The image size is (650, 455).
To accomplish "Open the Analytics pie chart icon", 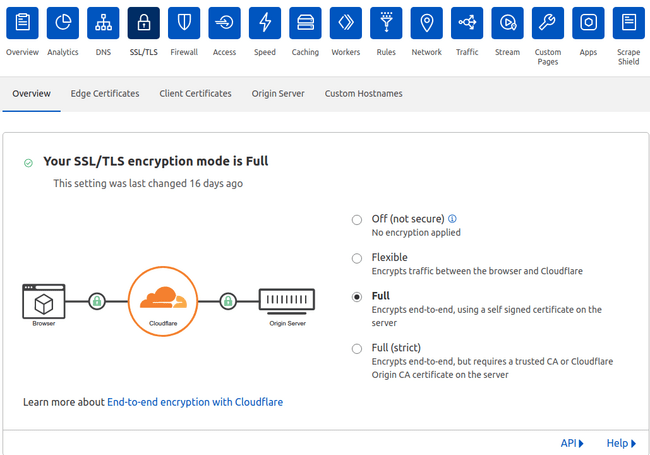I will 63,23.
